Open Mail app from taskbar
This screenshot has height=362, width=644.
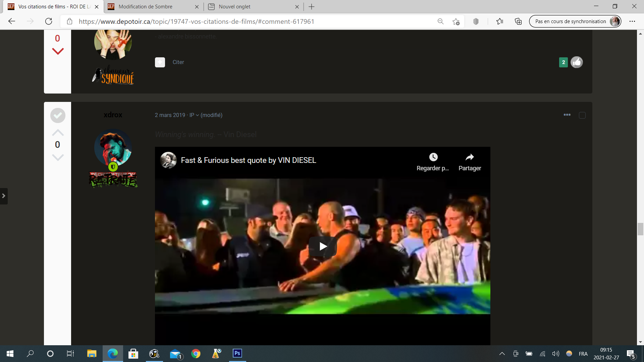(x=175, y=354)
